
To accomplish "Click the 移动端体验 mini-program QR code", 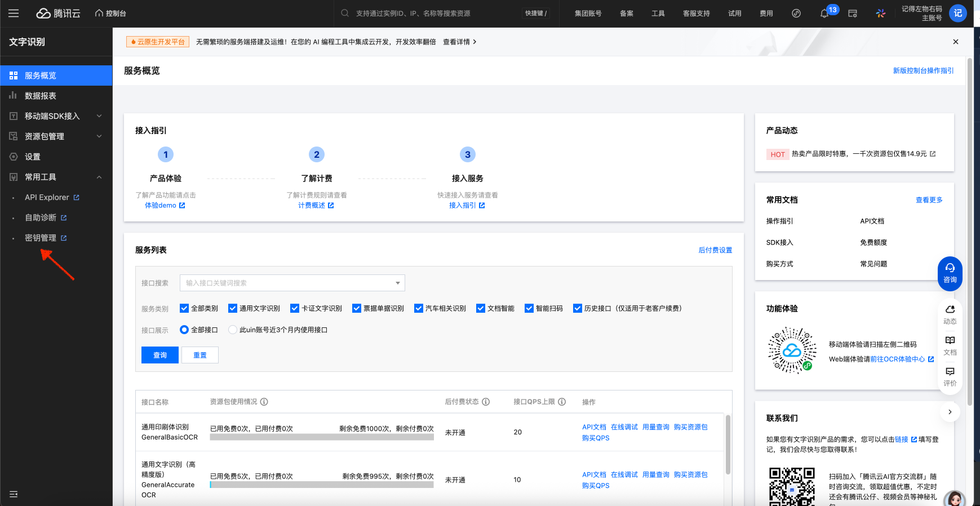I will (792, 350).
